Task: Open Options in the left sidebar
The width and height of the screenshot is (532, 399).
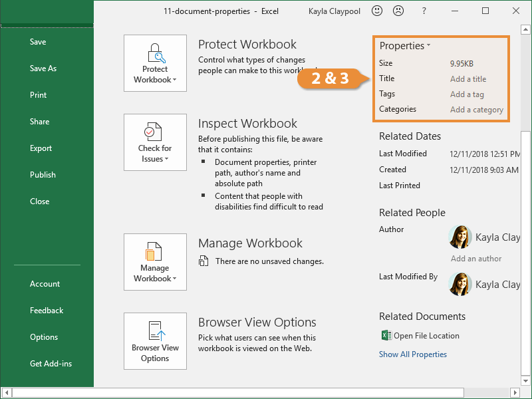Action: point(44,337)
